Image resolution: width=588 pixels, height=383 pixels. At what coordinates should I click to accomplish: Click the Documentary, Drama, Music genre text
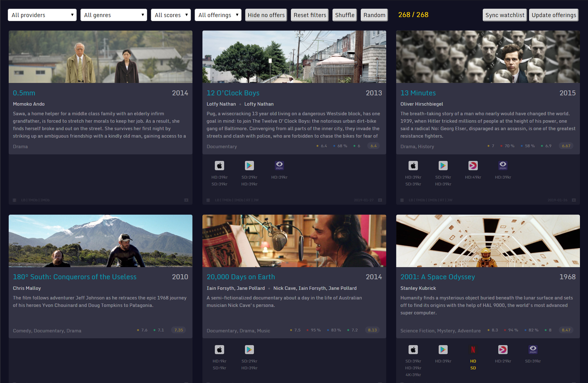tap(238, 331)
